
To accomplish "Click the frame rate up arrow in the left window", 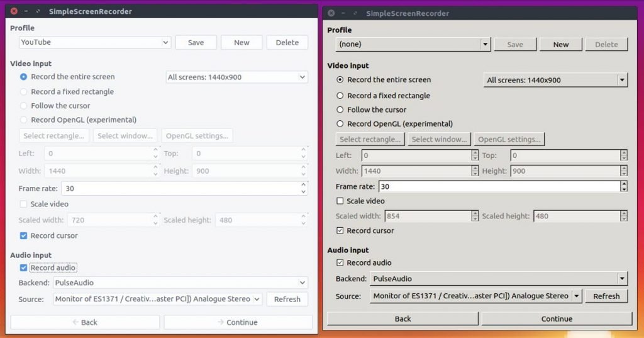I will pyautogui.click(x=304, y=185).
